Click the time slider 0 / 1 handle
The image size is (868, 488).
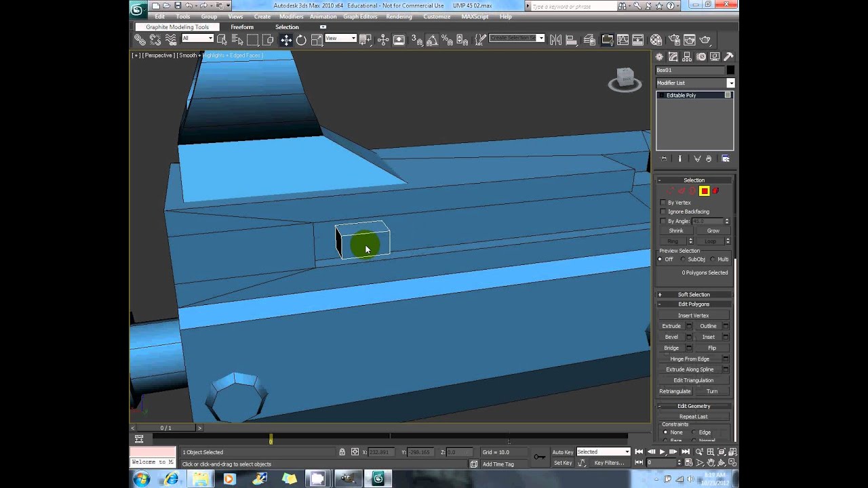[166, 428]
